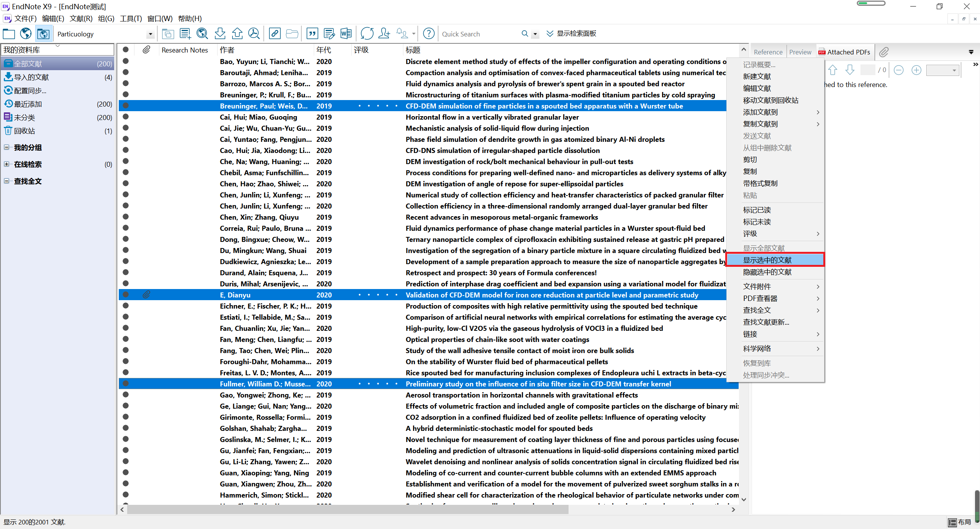Image resolution: width=980 pixels, height=529 pixels.
Task: Select the 导入的文献 group
Action: click(57, 77)
